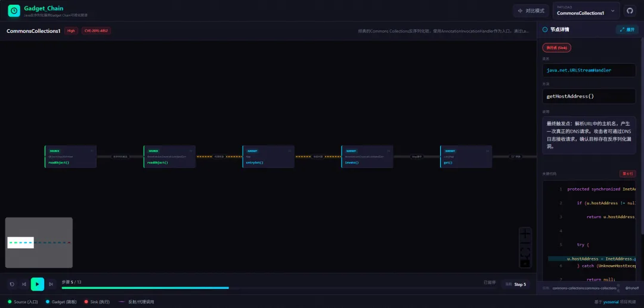Fit graph to view icon

[x=525, y=253]
